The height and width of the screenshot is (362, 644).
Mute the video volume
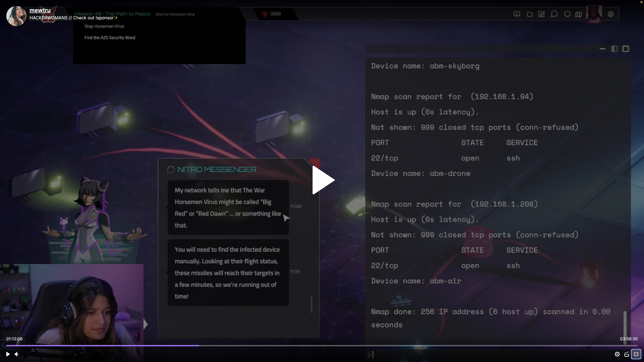[x=17, y=354]
